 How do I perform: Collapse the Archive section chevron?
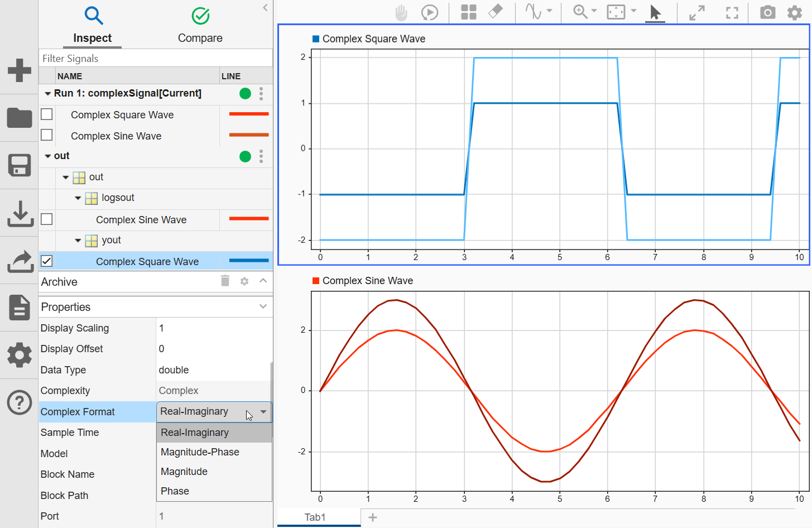point(263,281)
